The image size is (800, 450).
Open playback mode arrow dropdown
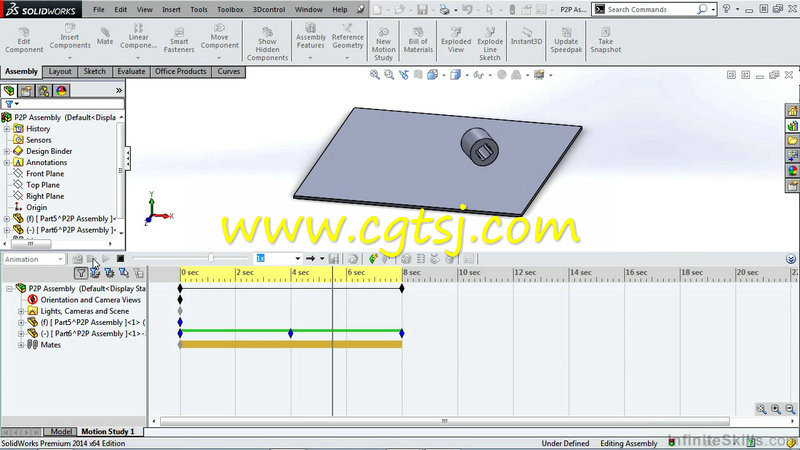tap(322, 259)
